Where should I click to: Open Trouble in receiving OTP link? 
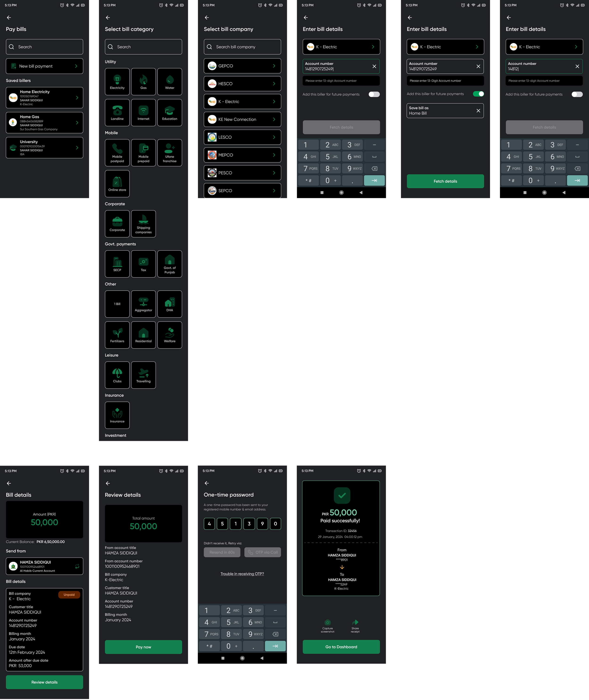[242, 574]
